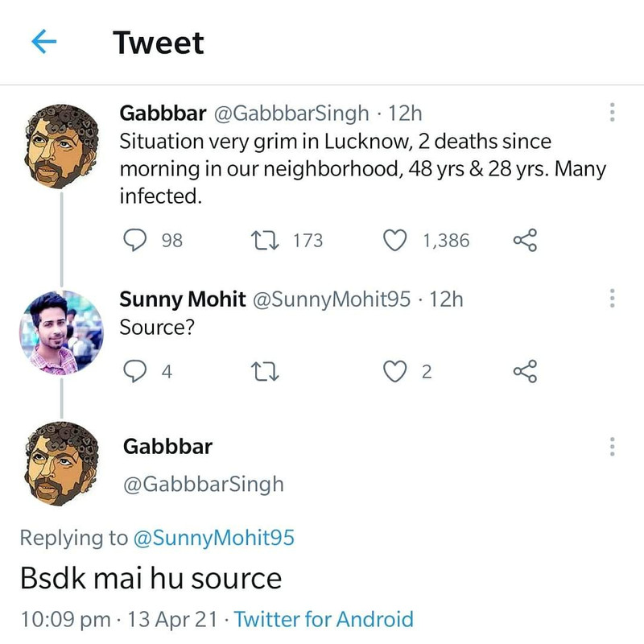The image size is (644, 644).
Task: View Sunny Mohit's profile picture
Action: coord(62,331)
